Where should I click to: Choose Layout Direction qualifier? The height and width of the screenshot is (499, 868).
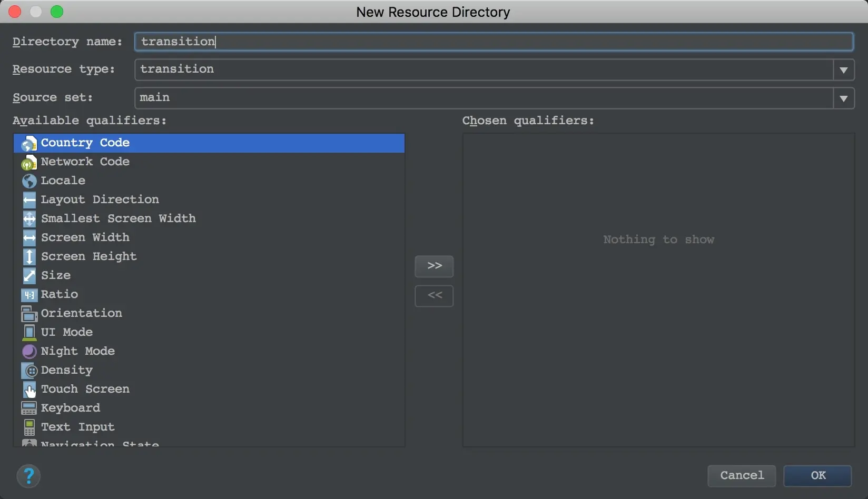209,200
